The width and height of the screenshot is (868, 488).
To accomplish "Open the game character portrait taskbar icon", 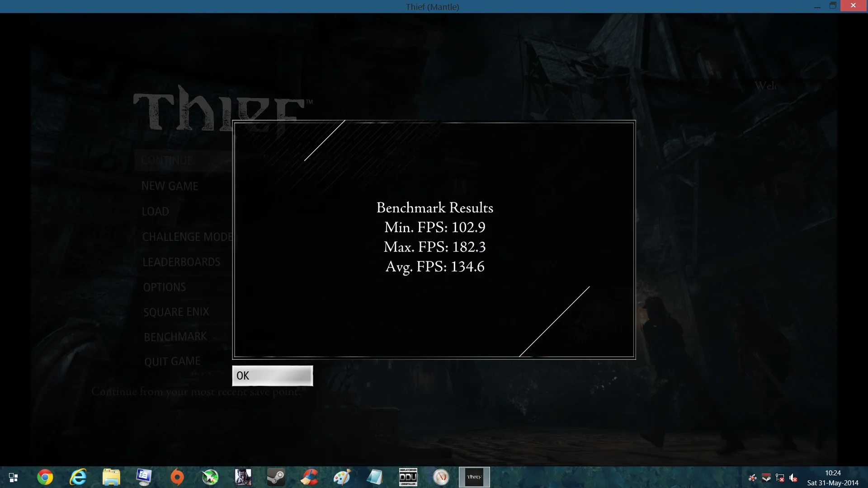I will coord(243,477).
